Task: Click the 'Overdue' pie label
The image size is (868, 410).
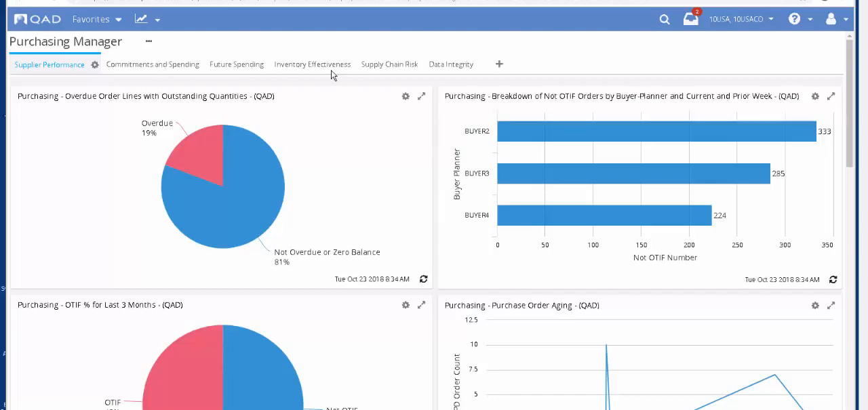Action: [x=157, y=123]
